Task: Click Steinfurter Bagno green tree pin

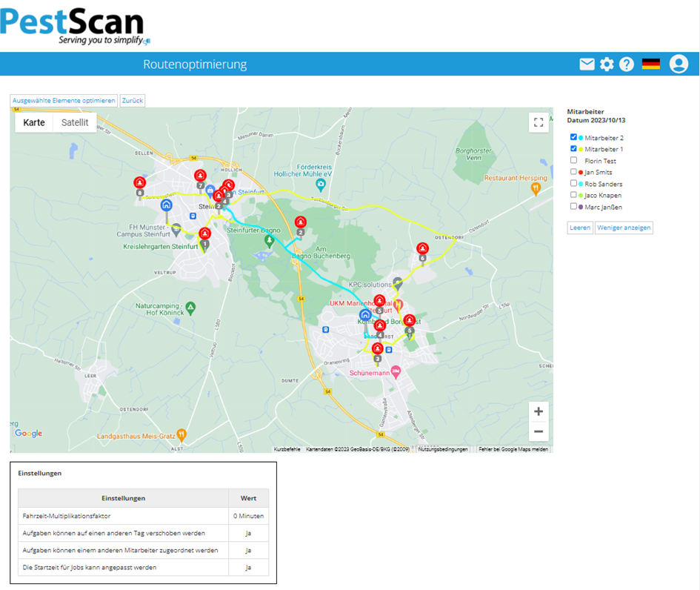Action: [269, 241]
